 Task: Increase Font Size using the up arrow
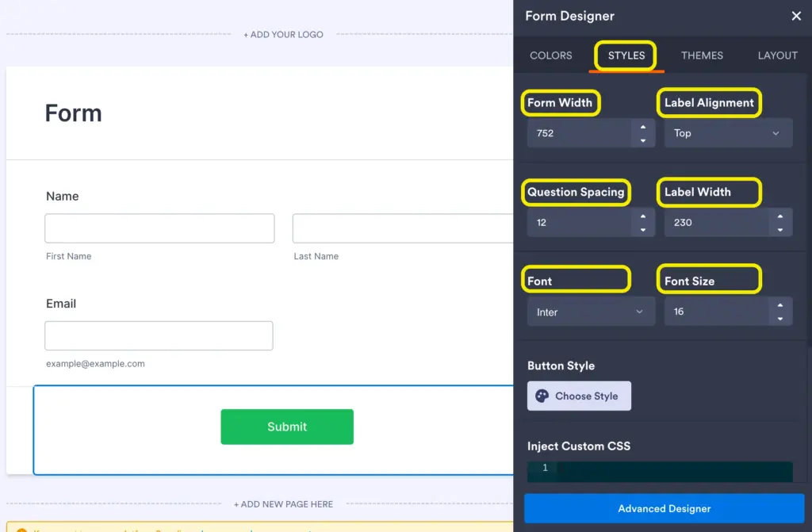(780, 307)
